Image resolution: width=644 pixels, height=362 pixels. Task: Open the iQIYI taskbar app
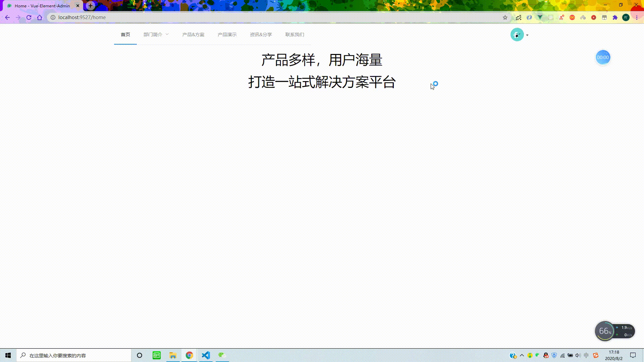pyautogui.click(x=157, y=355)
